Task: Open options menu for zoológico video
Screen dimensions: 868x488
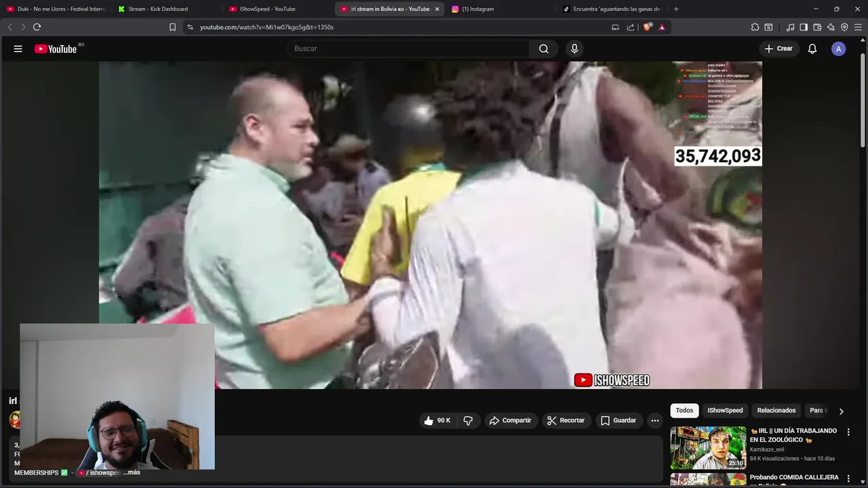Action: [x=848, y=432]
